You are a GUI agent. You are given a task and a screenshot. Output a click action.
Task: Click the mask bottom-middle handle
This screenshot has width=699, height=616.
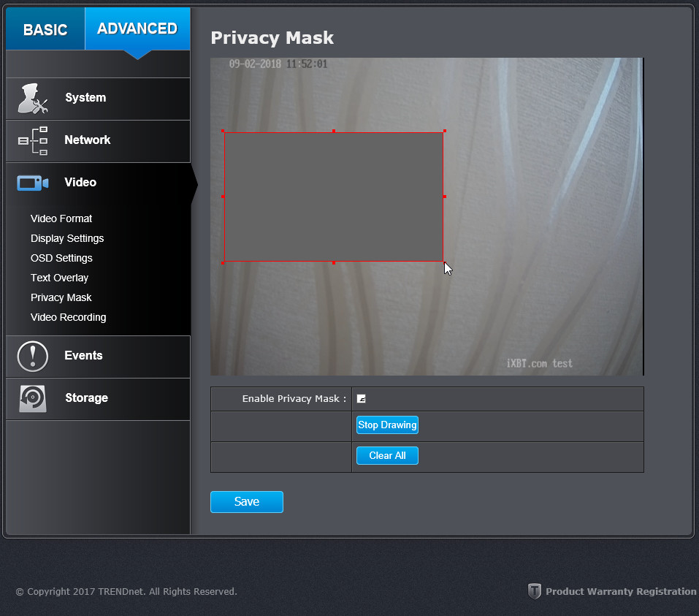coord(334,263)
